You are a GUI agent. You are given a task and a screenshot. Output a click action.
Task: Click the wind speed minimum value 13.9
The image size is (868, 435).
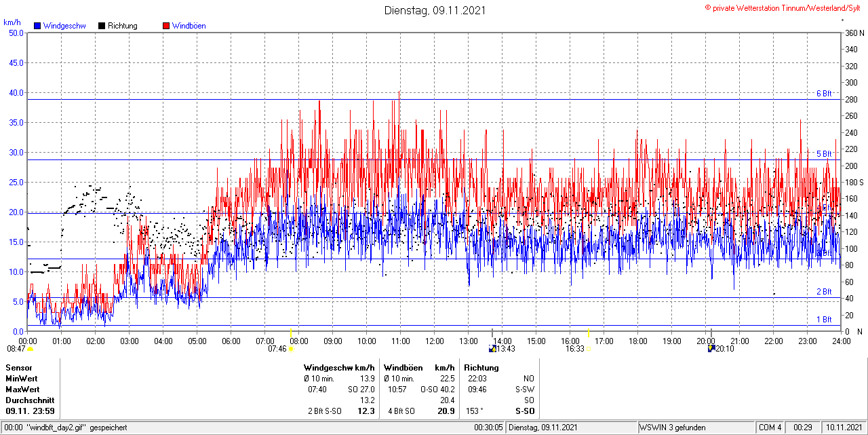(x=366, y=379)
